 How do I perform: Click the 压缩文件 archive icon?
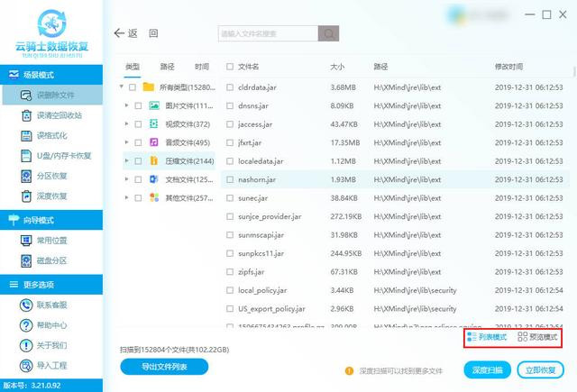pos(154,160)
